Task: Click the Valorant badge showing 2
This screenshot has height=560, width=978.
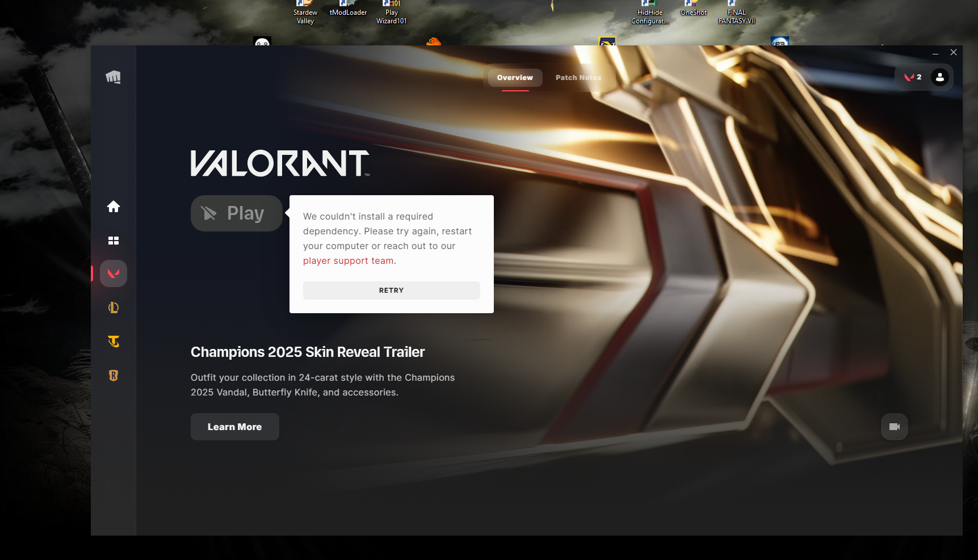Action: click(x=913, y=77)
